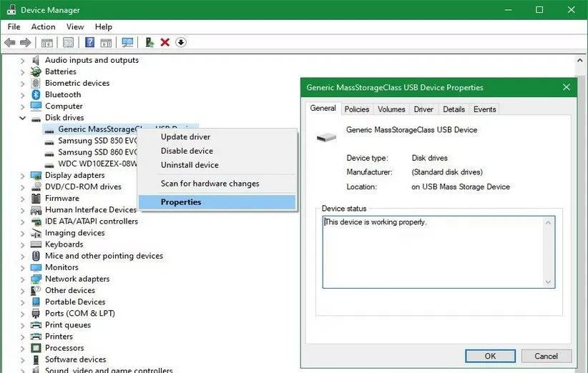Click the Back arrow in the toolbar

click(10, 42)
